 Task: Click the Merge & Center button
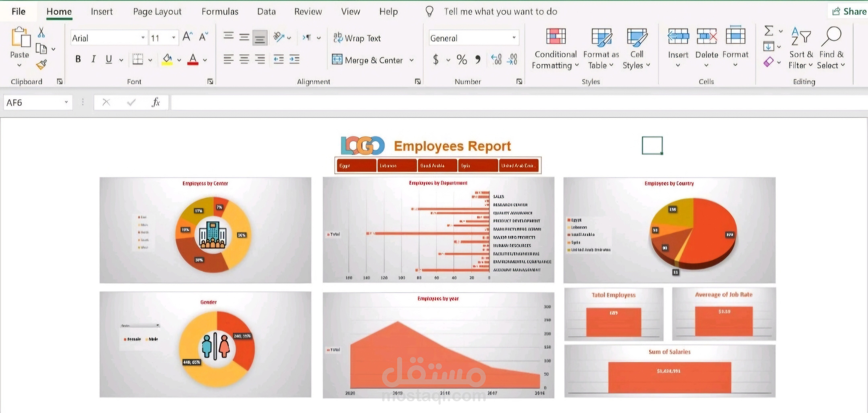pos(368,60)
